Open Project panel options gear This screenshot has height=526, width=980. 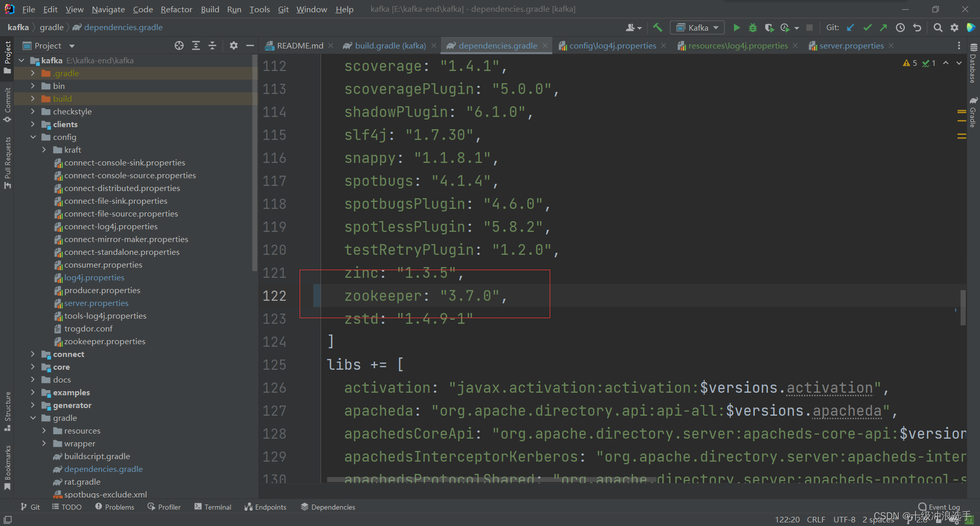(234, 45)
